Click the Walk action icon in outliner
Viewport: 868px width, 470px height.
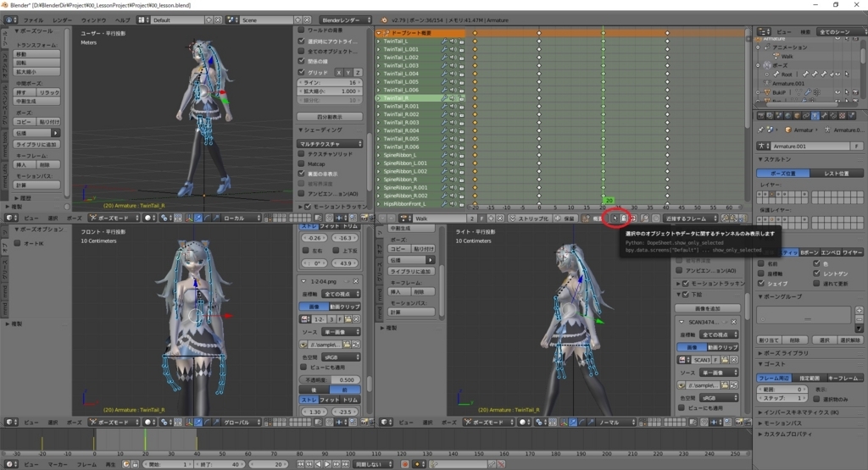pos(776,56)
